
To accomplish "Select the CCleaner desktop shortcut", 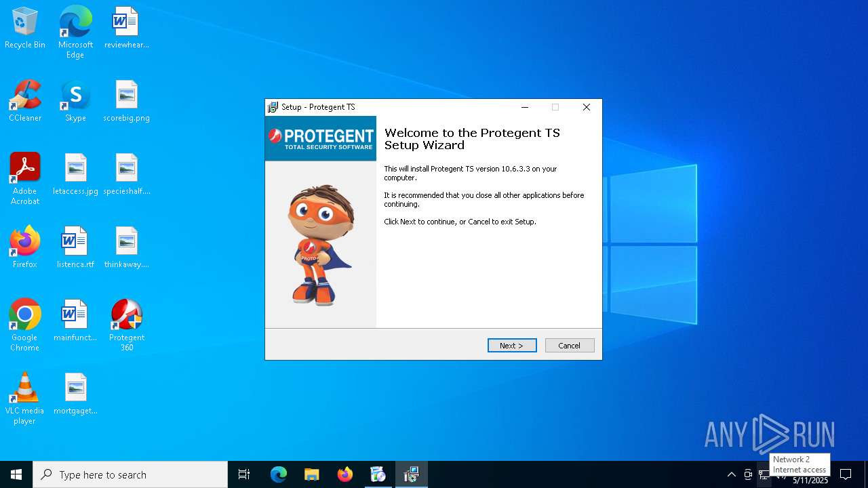I will pyautogui.click(x=25, y=102).
